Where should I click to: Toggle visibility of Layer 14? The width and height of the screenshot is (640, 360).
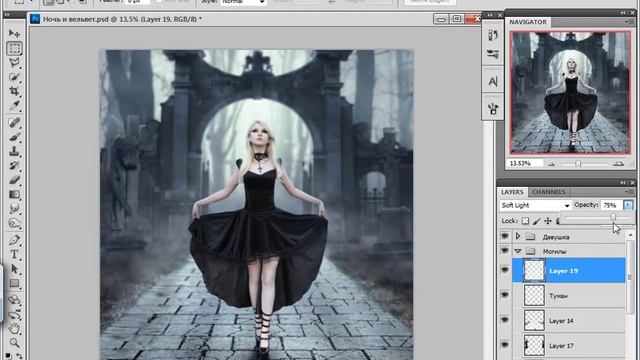pos(505,320)
